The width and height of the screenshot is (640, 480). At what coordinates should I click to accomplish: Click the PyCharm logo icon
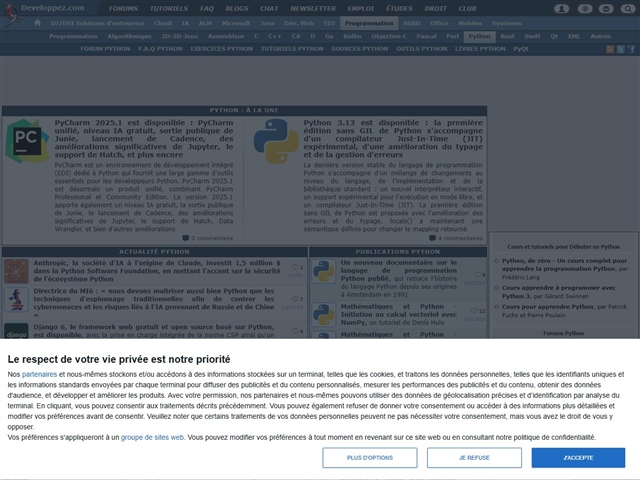(26, 141)
